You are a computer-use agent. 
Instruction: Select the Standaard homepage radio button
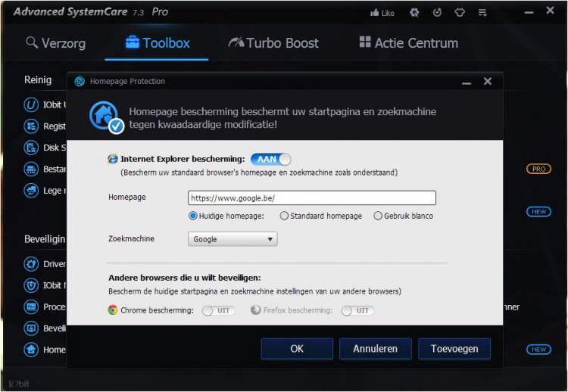point(284,216)
